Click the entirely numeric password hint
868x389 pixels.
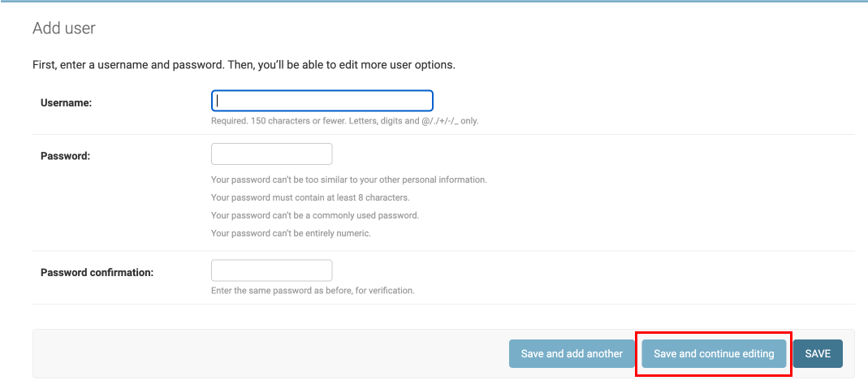[290, 233]
